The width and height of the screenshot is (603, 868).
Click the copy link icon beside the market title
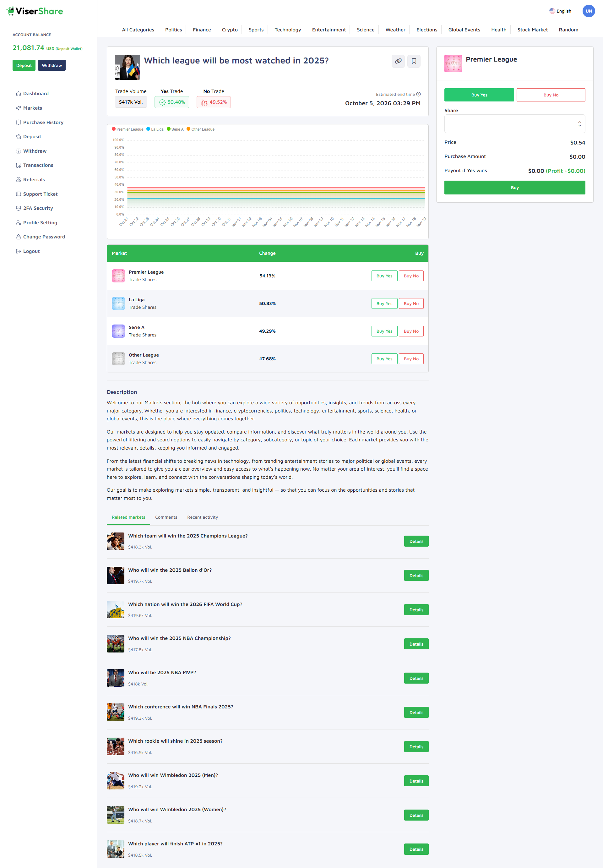point(398,61)
